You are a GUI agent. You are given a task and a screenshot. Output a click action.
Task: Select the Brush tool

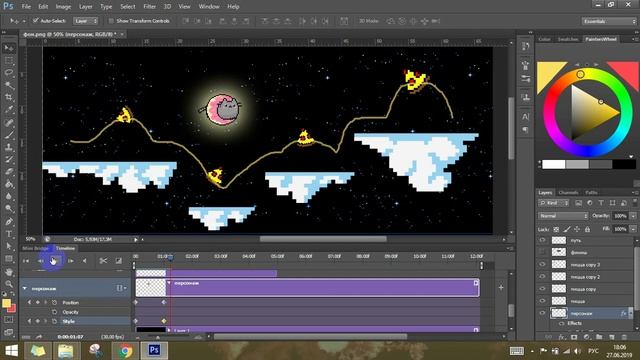[9, 135]
